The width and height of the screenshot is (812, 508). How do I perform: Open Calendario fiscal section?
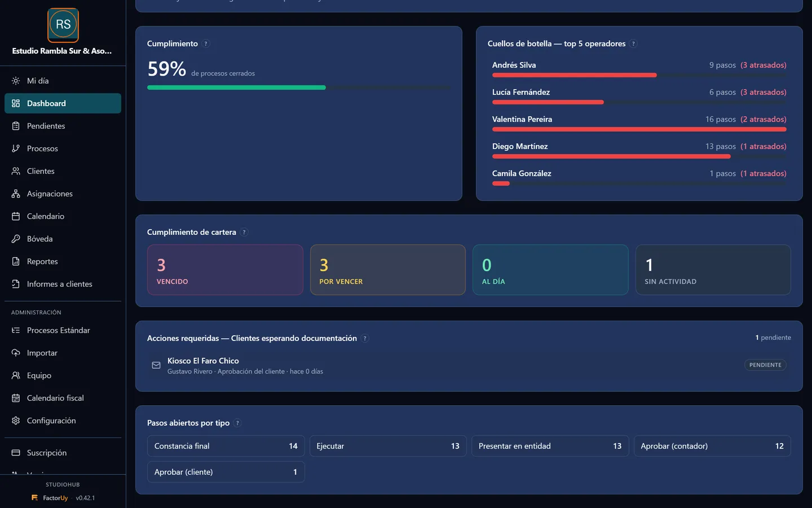point(63,398)
